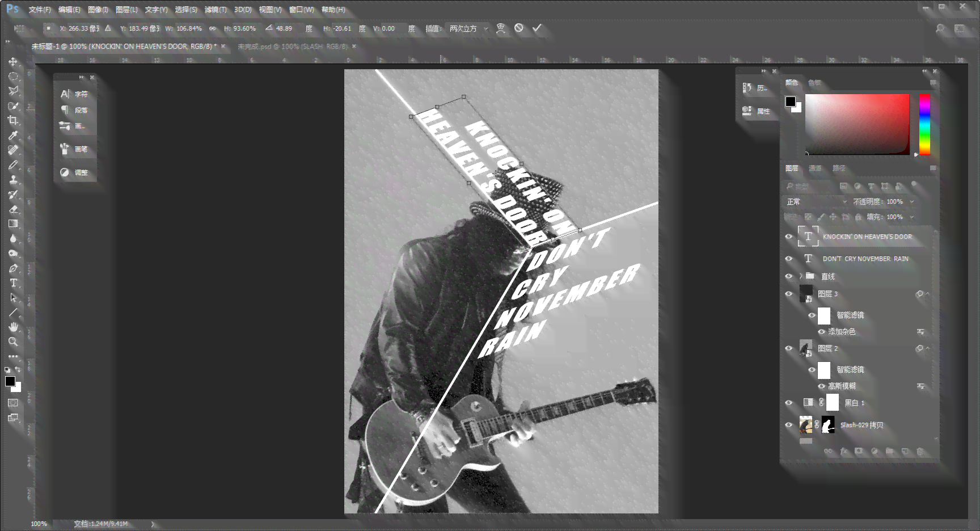Open the 调整 adjustments panel
This screenshot has height=531, width=980.
pyautogui.click(x=75, y=172)
